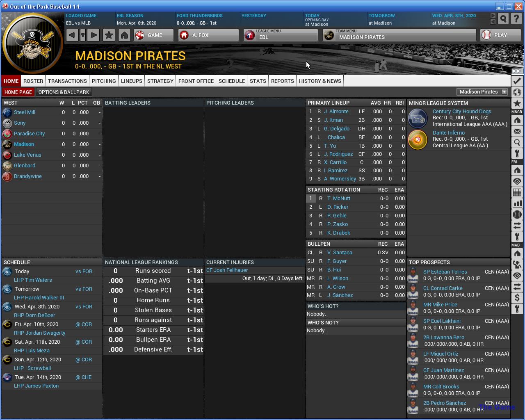Open Dante Inferno minor league link
525x420 pixels.
click(x=449, y=133)
